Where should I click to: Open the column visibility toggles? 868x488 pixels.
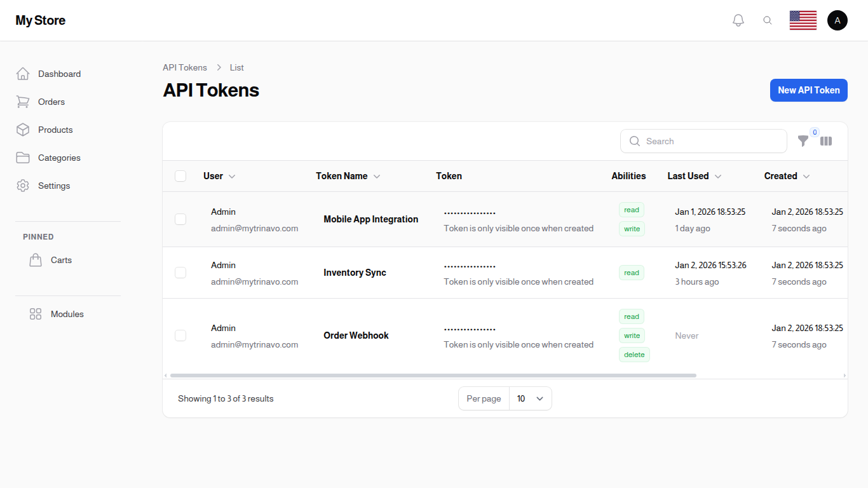826,141
